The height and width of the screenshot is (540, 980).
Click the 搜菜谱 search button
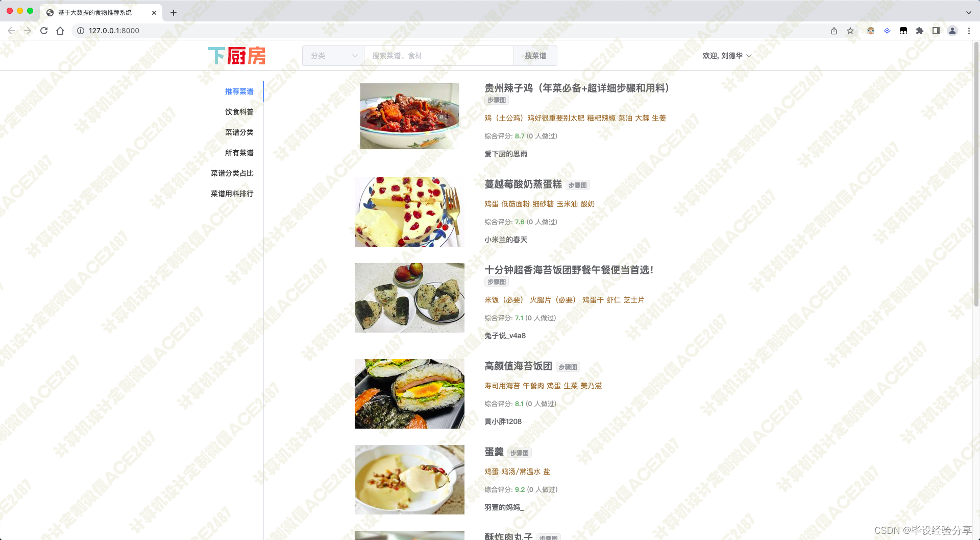pyautogui.click(x=535, y=56)
